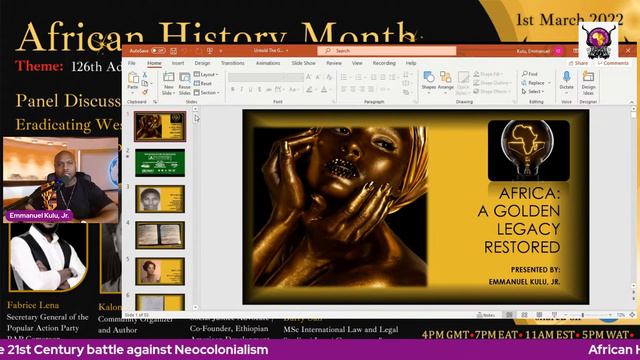Image resolution: width=640 pixels, height=360 pixels.
Task: Click the text highlight color icon
Action: (309, 89)
